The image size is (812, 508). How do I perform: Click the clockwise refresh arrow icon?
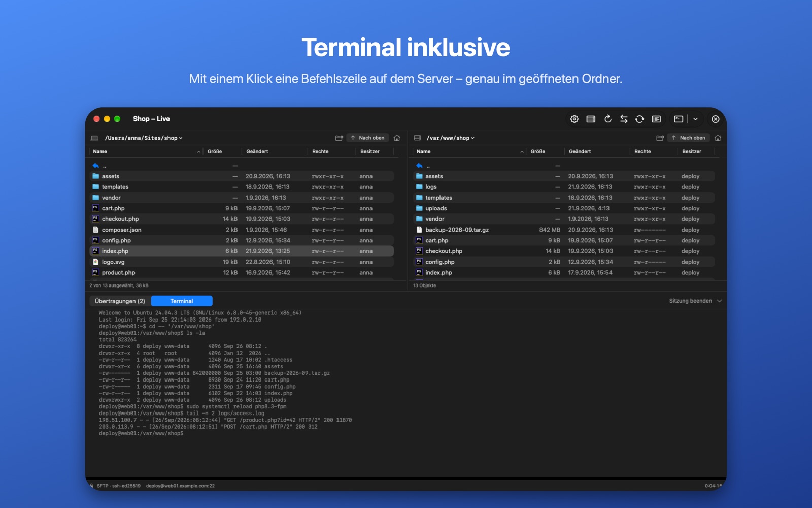pyautogui.click(x=607, y=119)
